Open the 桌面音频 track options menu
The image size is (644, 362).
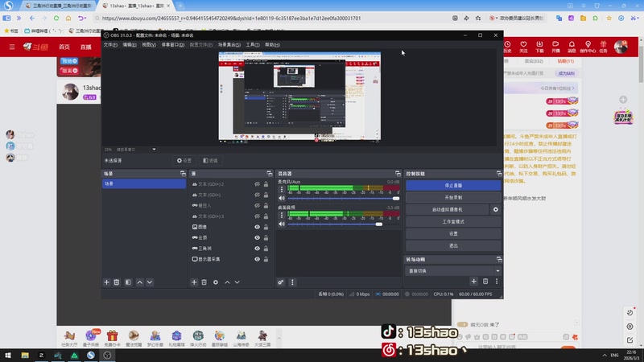pos(282,215)
